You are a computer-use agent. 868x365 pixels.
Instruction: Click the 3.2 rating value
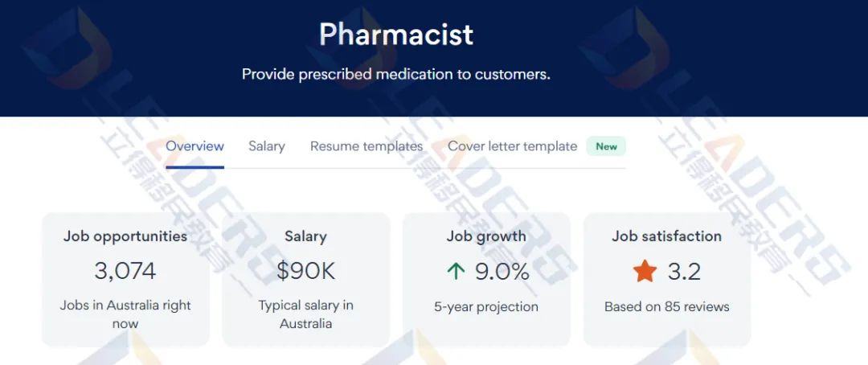[684, 272]
